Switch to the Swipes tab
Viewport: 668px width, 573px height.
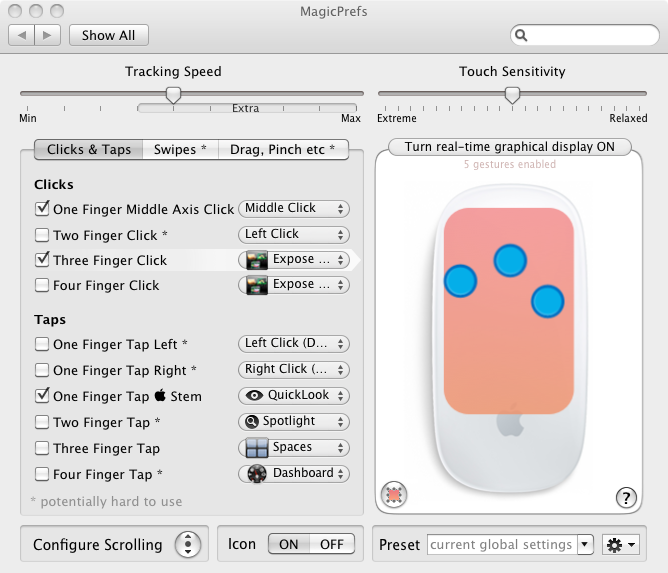pyautogui.click(x=180, y=150)
